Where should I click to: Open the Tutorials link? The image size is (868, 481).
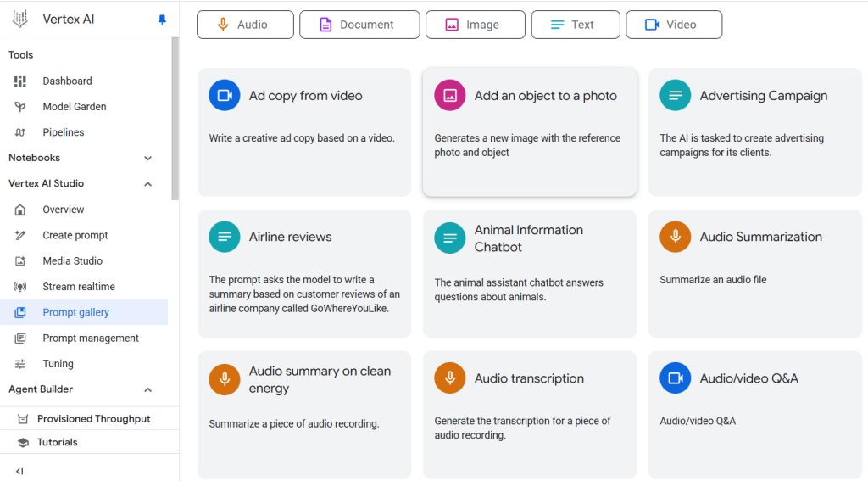click(57, 442)
